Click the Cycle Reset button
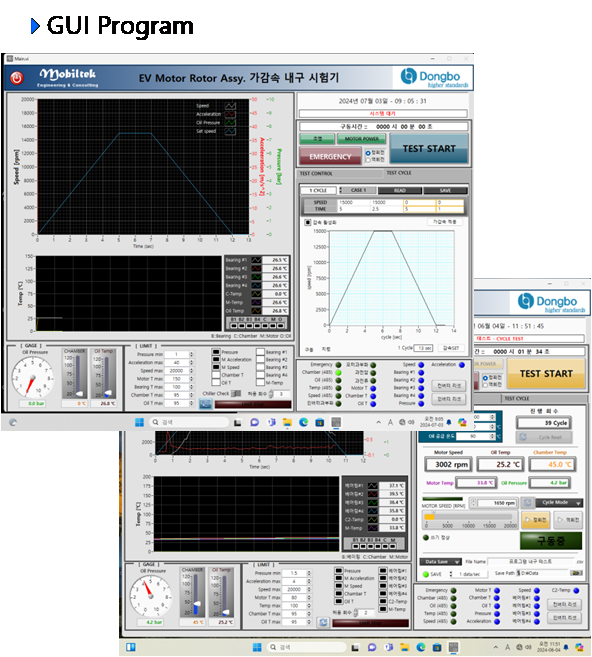 [544, 437]
